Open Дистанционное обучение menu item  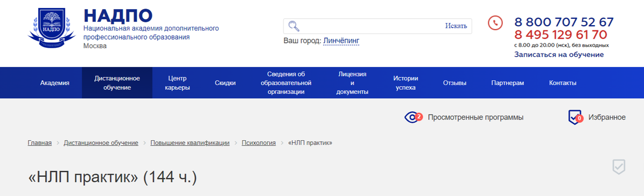117,83
